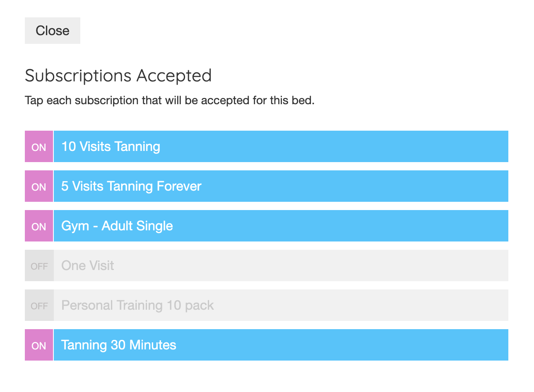Select the 10 Visits Tanning blue bar
The width and height of the screenshot is (534, 392).
[281, 146]
